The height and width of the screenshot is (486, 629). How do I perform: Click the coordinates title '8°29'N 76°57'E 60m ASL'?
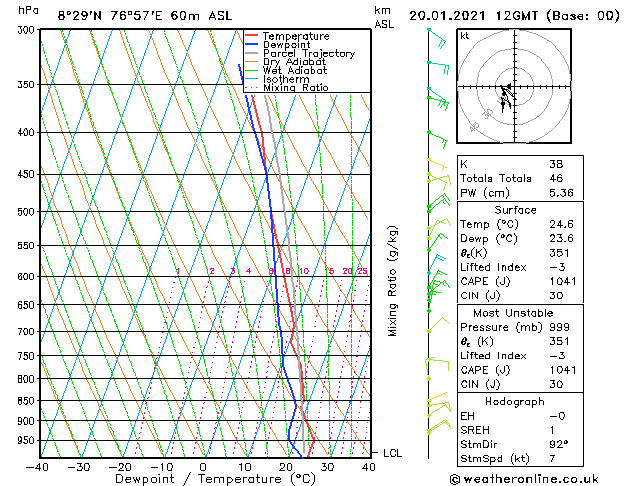point(145,16)
